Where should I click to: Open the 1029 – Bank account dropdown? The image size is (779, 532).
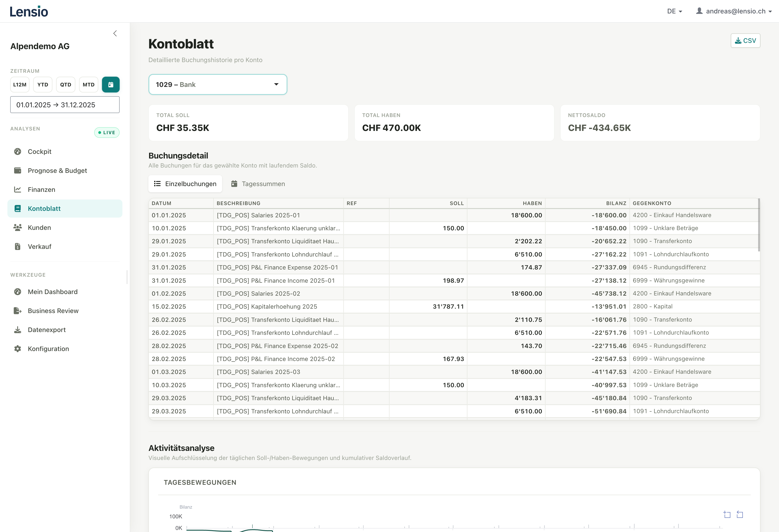[217, 84]
